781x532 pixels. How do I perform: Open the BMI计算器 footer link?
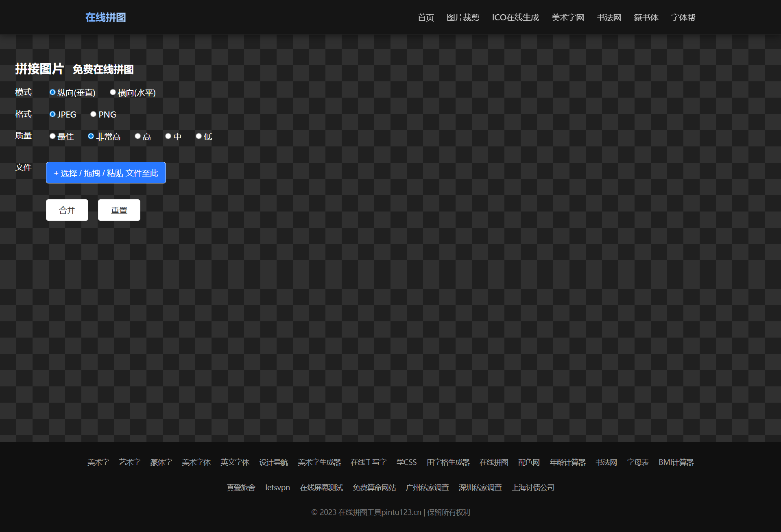click(676, 462)
